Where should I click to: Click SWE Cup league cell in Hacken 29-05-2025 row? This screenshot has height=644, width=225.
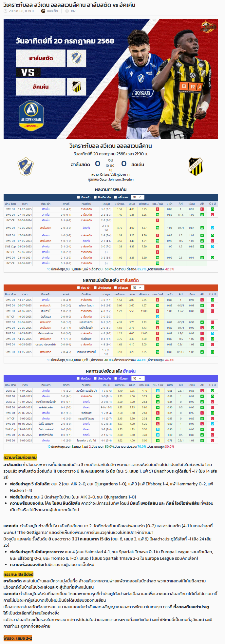(10, 430)
